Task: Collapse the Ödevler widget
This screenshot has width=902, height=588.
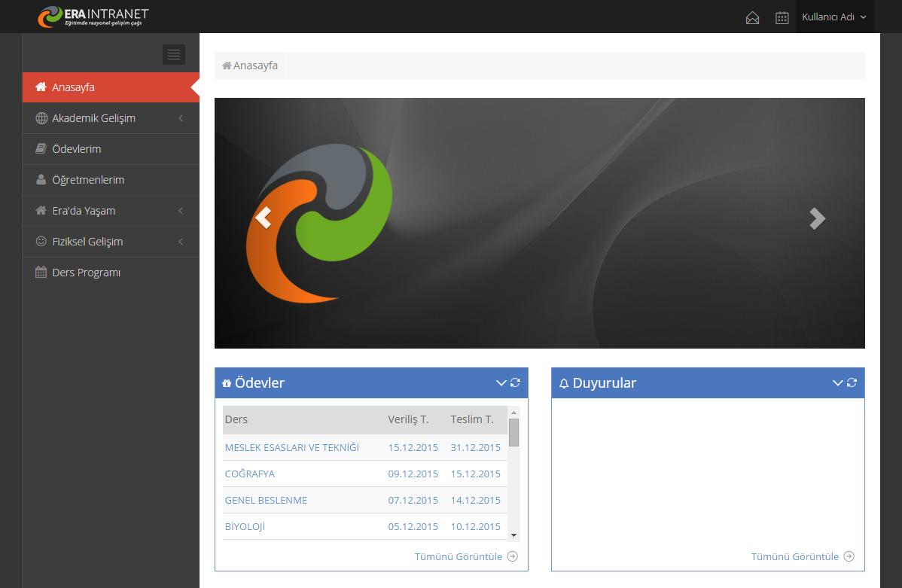Action: point(501,382)
